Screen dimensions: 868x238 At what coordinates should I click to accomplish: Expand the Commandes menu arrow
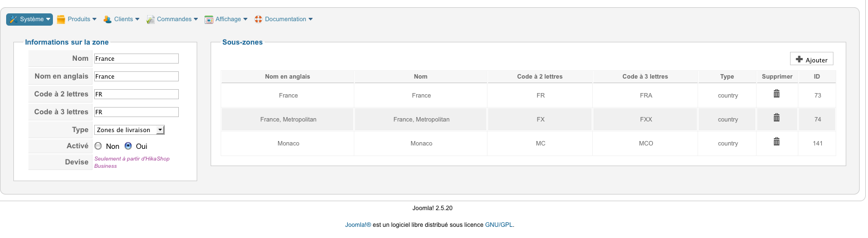click(x=196, y=20)
